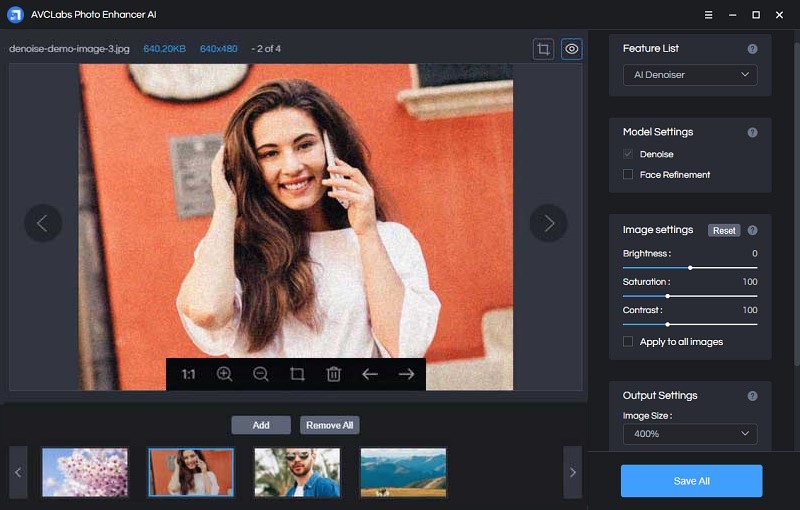Open help for Feature List
800x510 pixels.
(x=752, y=49)
